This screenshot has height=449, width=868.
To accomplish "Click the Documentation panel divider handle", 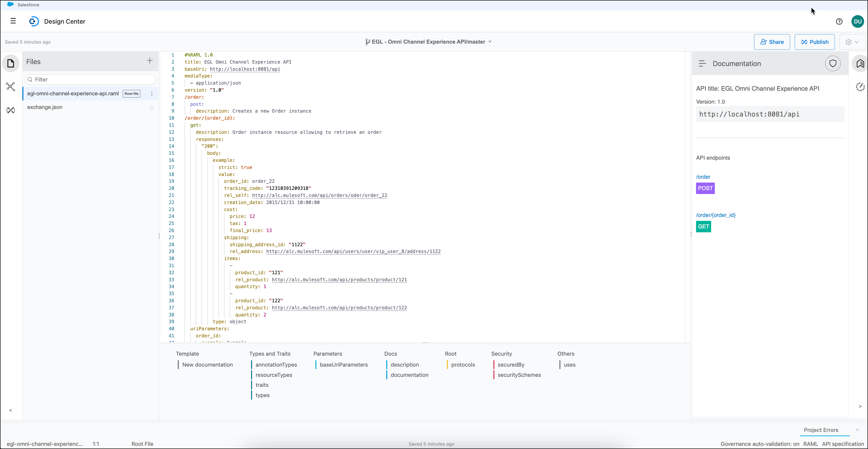I will [x=691, y=234].
